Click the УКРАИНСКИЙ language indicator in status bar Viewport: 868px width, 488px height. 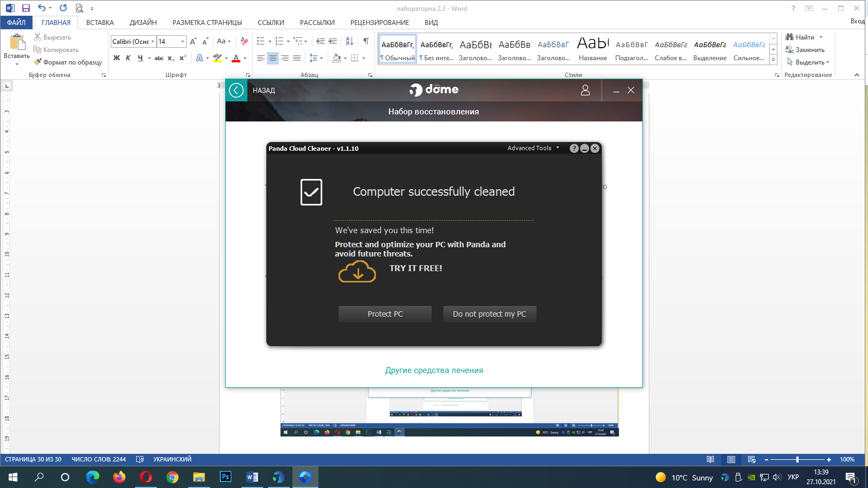click(173, 459)
